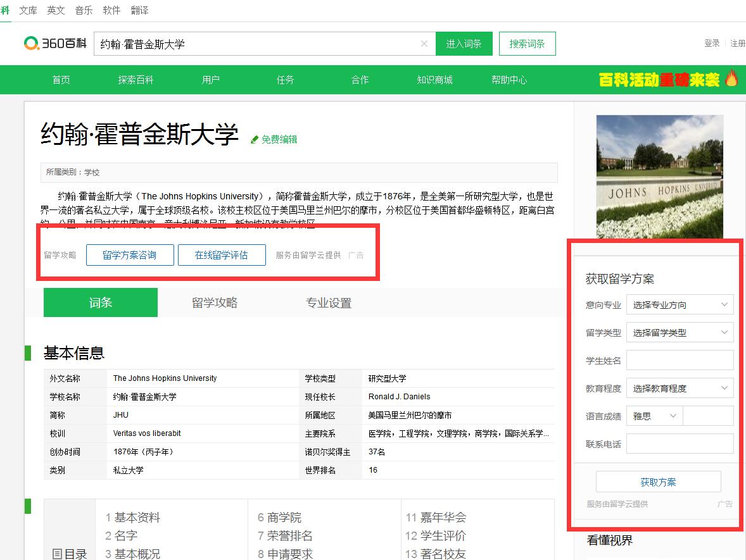Switch to the 专业设置 tab
This screenshot has height=560, width=746.
point(329,302)
